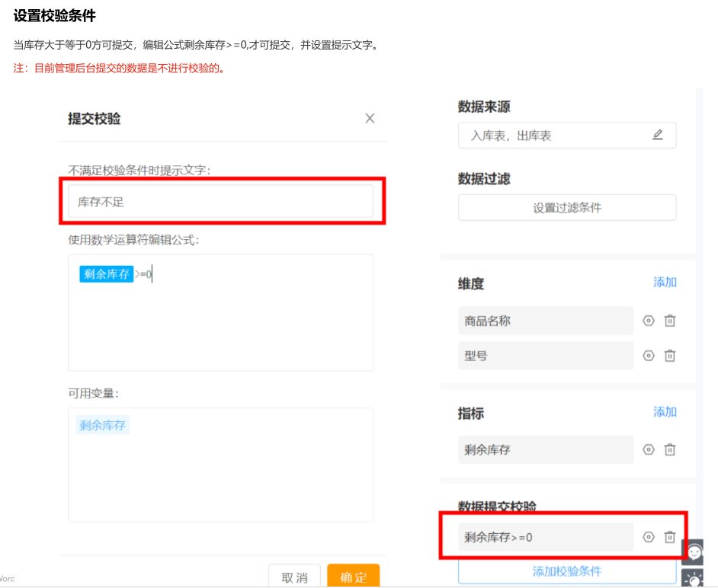Delete the 剩余库存 indicator

point(669,450)
